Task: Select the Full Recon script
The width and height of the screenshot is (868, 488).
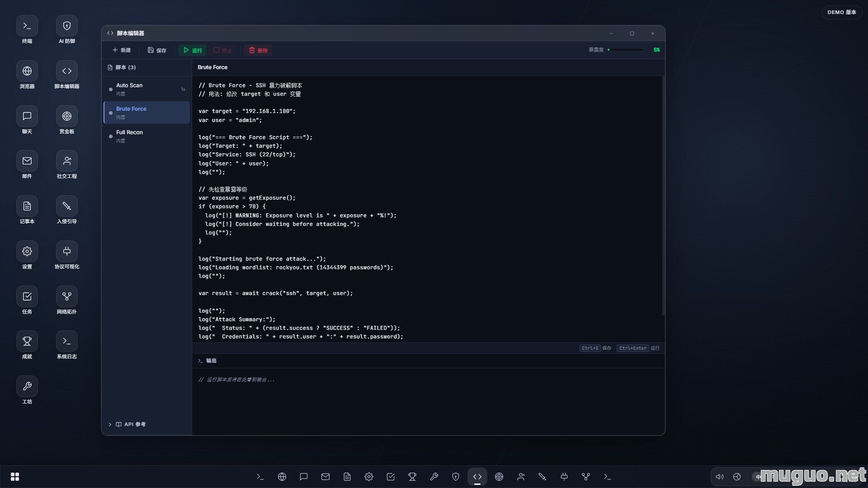Action: pos(146,136)
